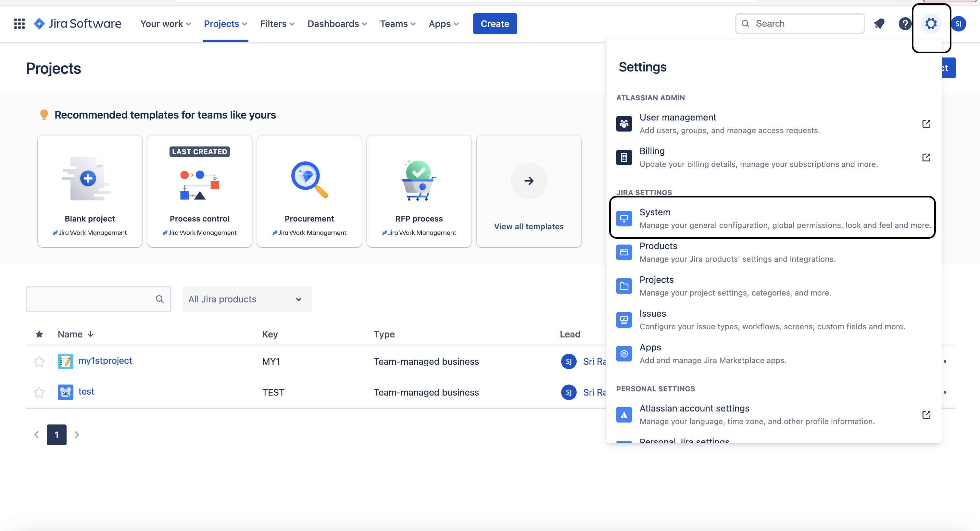Open the SJ profile avatar
This screenshot has width=980, height=531.
tap(958, 24)
